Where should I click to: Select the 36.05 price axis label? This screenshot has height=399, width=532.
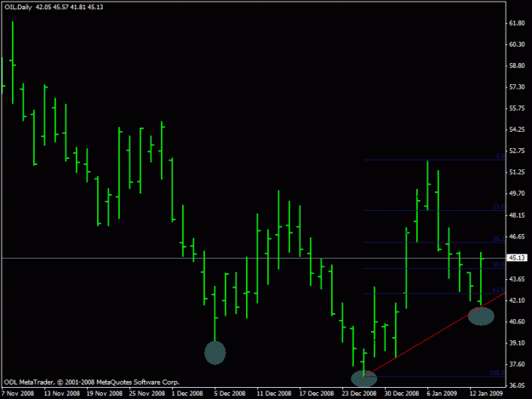pyautogui.click(x=517, y=385)
